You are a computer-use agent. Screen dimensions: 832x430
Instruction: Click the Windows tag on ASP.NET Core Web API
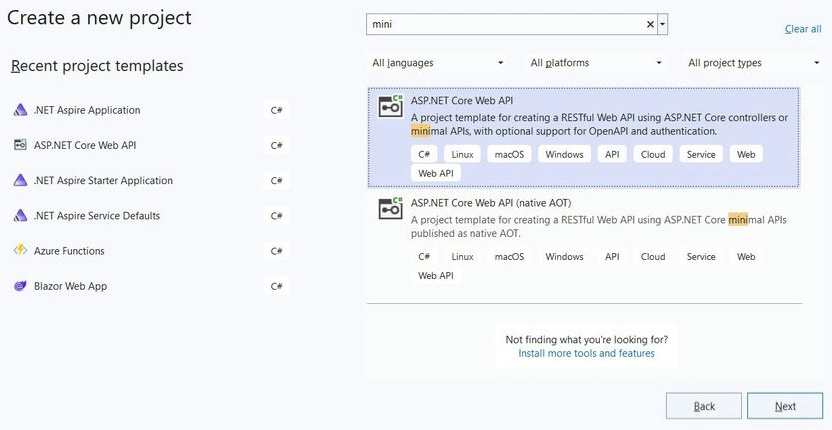point(564,154)
